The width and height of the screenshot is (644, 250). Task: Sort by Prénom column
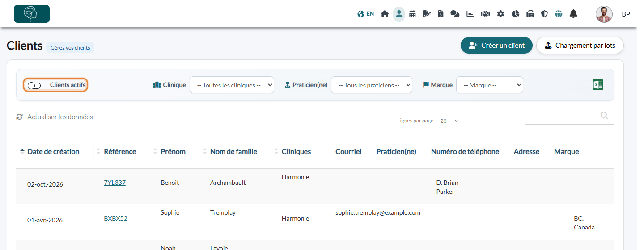click(173, 152)
